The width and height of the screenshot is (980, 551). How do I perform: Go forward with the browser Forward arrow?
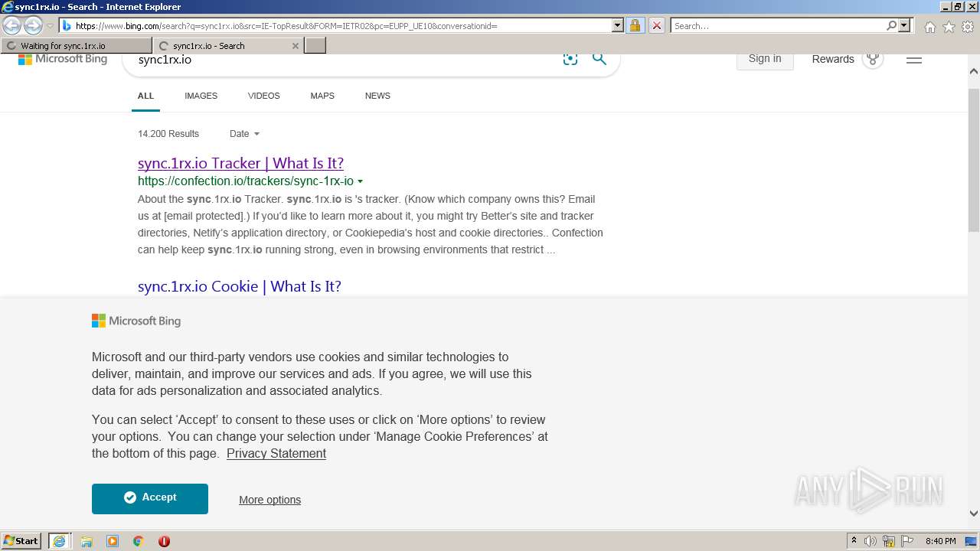pyautogui.click(x=33, y=26)
